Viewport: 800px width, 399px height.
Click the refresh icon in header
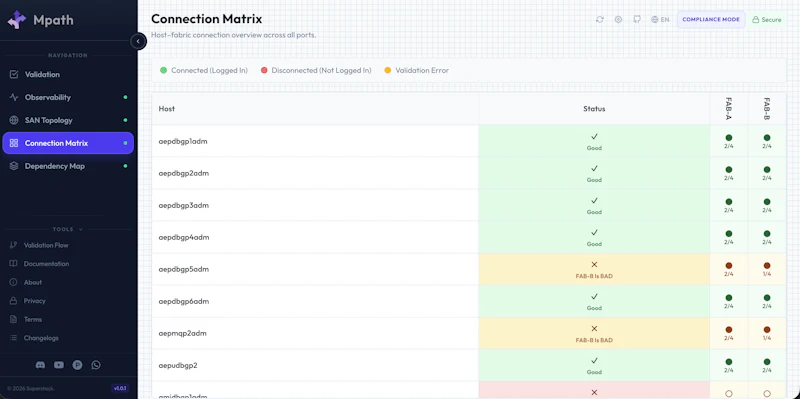[x=600, y=19]
